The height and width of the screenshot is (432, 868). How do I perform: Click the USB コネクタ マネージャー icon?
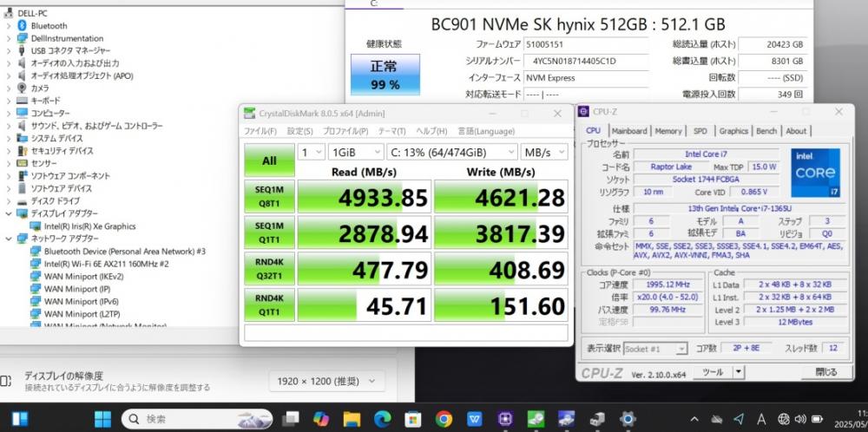(x=23, y=50)
